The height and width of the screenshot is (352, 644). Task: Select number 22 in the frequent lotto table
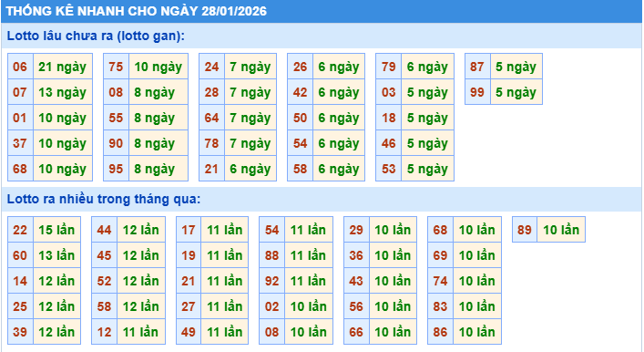click(x=20, y=230)
